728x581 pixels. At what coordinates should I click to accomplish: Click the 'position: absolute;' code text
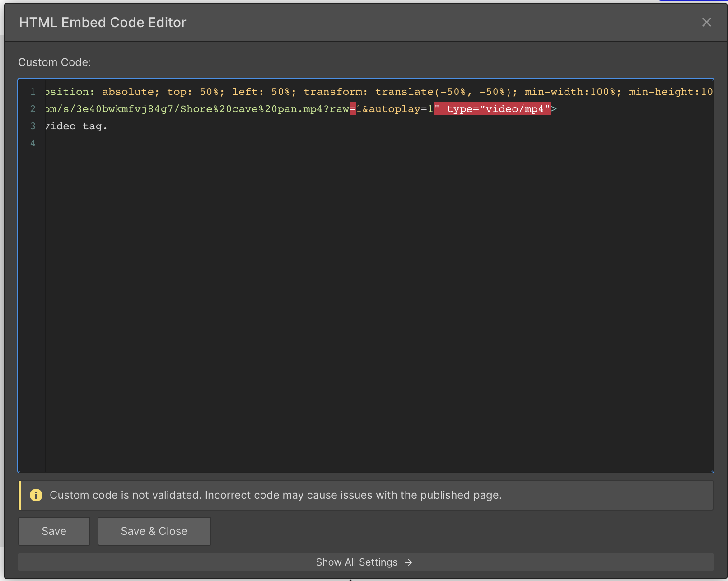103,92
